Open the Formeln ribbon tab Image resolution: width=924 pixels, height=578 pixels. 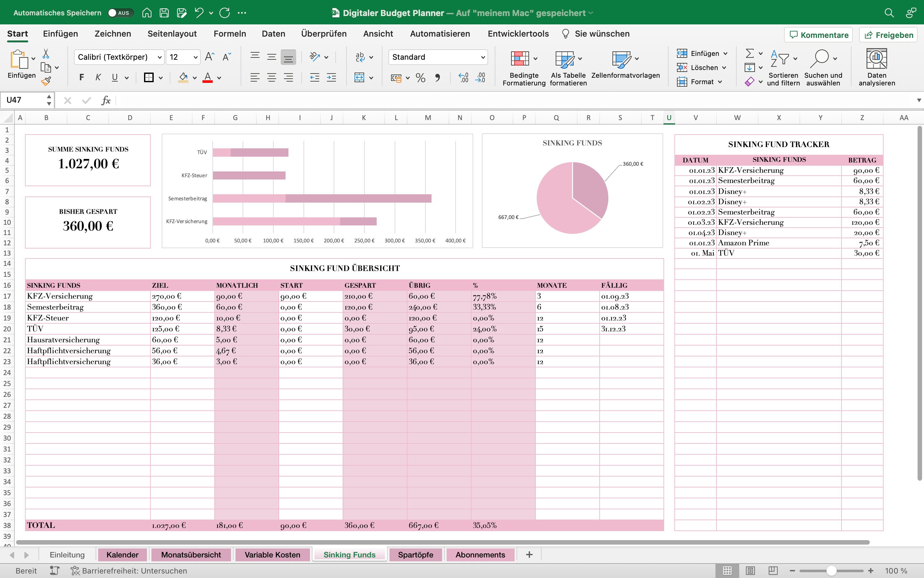pyautogui.click(x=229, y=34)
